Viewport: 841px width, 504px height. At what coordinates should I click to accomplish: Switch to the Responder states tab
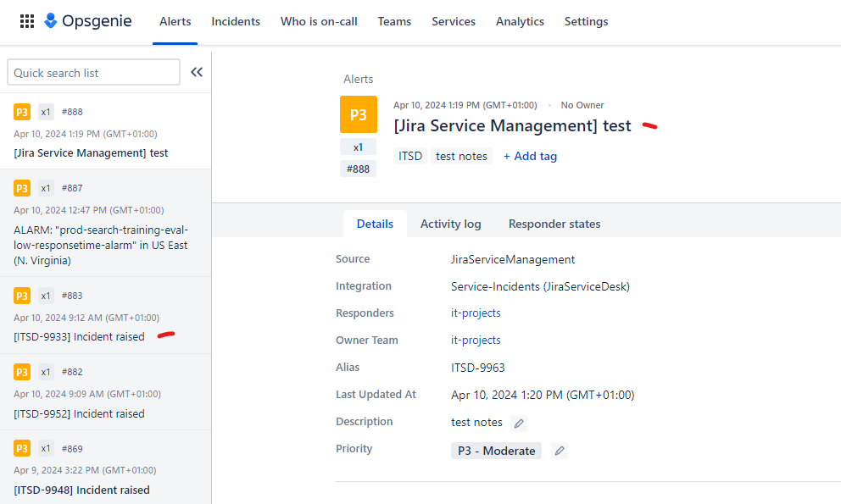(554, 224)
